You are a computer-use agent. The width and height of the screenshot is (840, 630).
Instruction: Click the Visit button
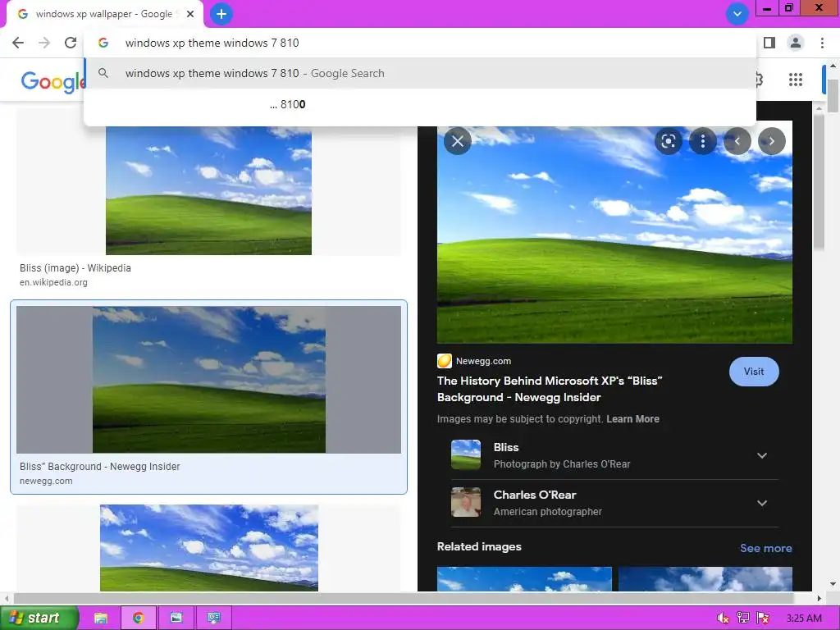pos(754,372)
